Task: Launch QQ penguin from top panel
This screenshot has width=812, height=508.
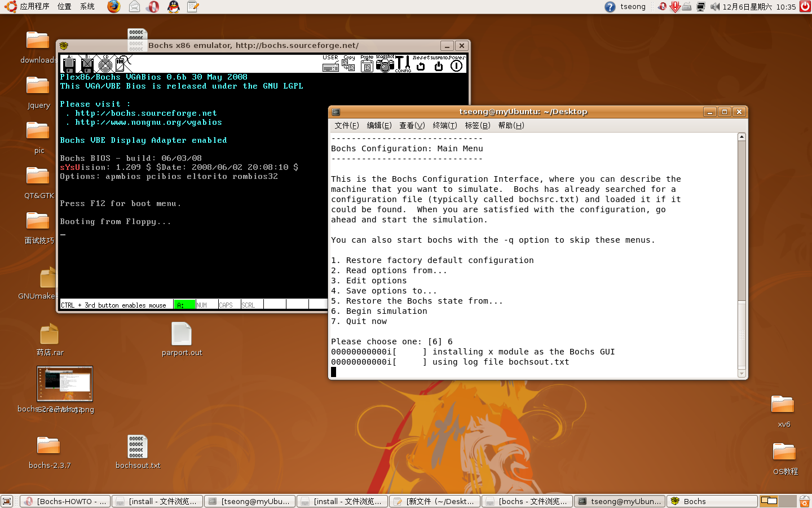Action: point(174,7)
